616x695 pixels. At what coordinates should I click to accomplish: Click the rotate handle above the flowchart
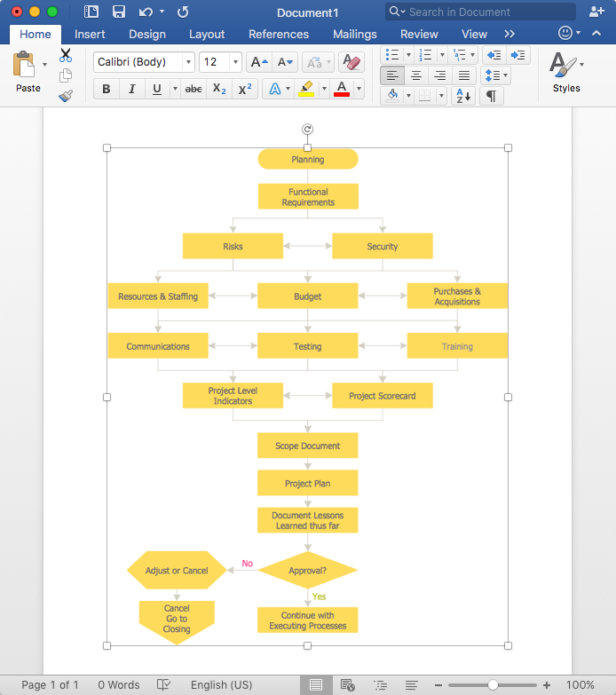pyautogui.click(x=308, y=129)
